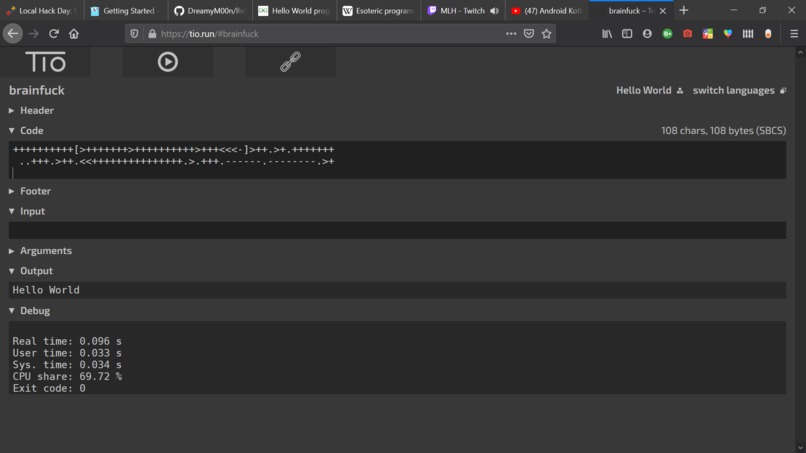Open the Firefox hamburger menu
806x453 pixels.
point(794,33)
